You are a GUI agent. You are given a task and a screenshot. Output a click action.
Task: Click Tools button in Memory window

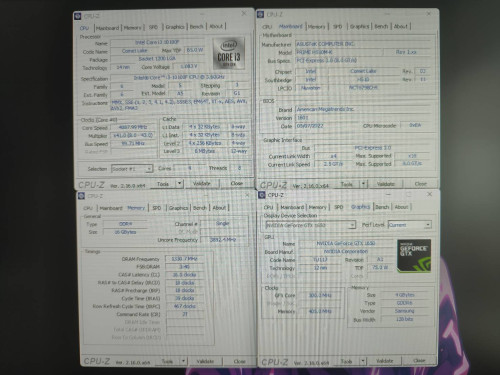point(167,361)
